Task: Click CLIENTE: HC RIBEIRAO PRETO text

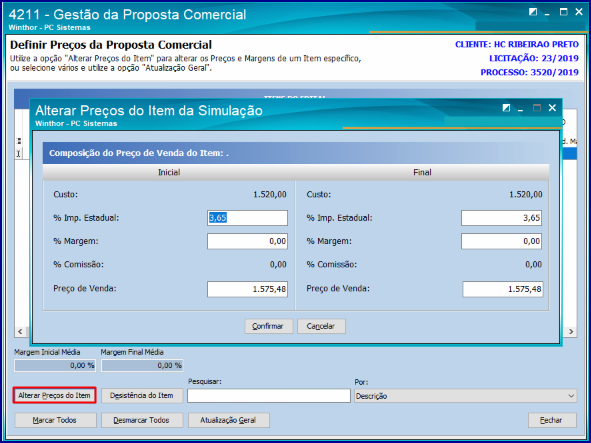Action: point(517,44)
